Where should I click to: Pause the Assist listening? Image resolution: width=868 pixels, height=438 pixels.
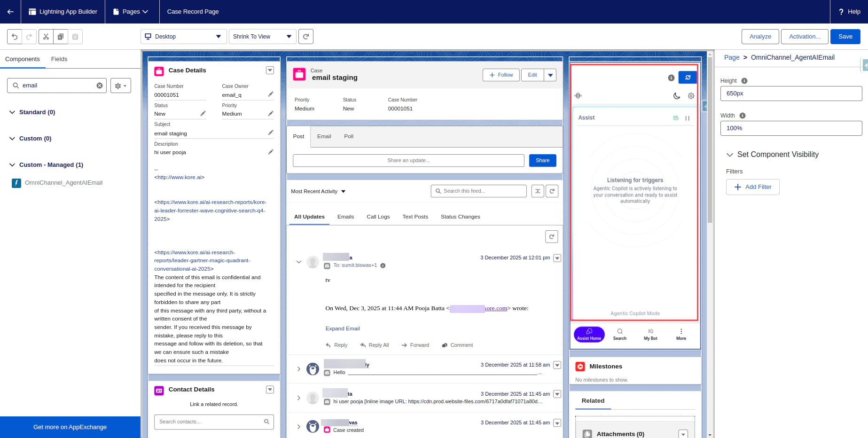pos(688,118)
